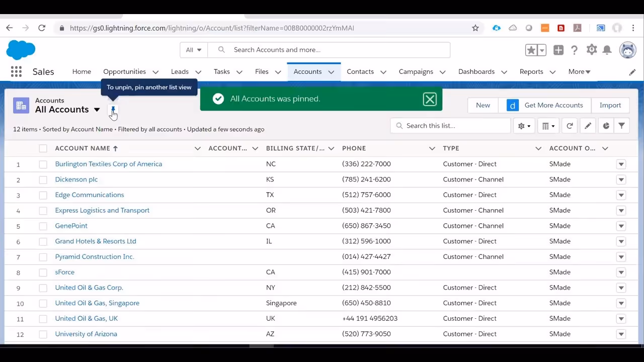Enable inline editing with the pencil icon
644x362 pixels.
[x=588, y=125]
